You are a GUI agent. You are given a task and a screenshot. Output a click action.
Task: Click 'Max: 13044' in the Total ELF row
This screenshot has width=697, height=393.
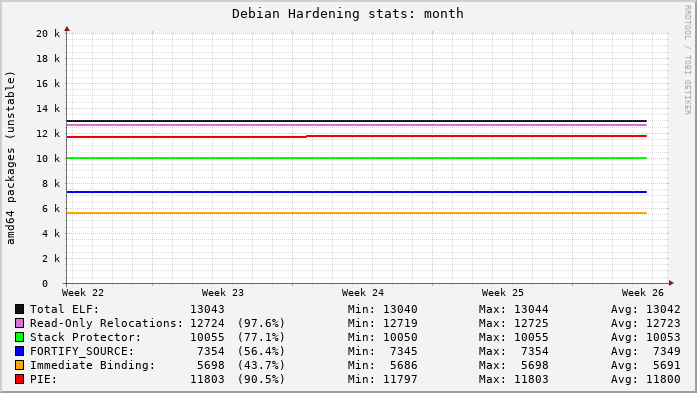pyautogui.click(x=514, y=309)
